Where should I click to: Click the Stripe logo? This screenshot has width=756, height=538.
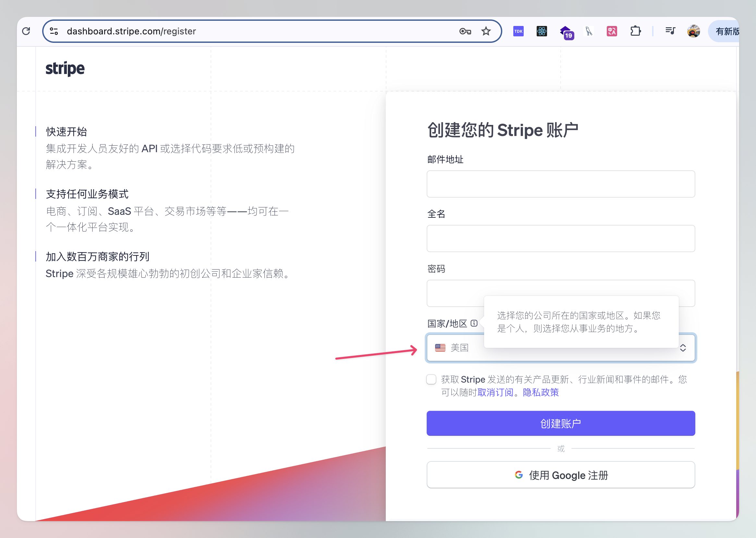(65, 69)
